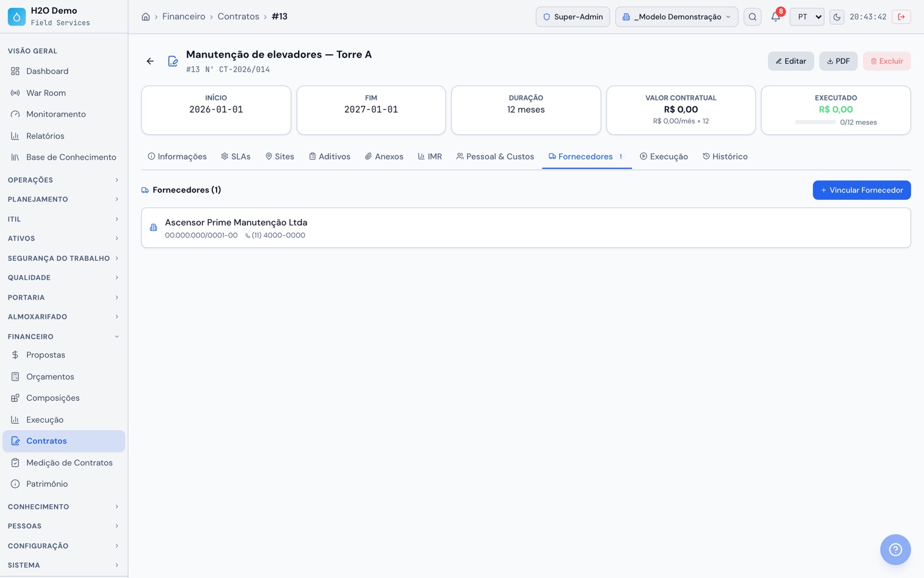This screenshot has height=578, width=924.
Task: Click the red logout icon
Action: [x=901, y=17]
